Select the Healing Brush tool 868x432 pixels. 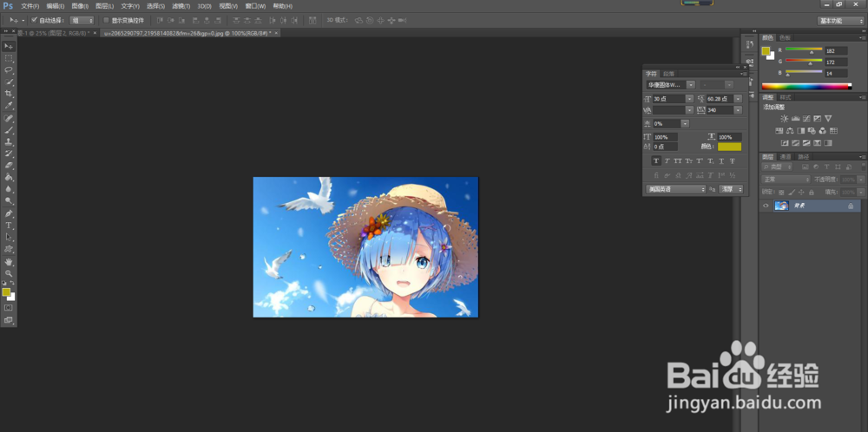pyautogui.click(x=9, y=118)
